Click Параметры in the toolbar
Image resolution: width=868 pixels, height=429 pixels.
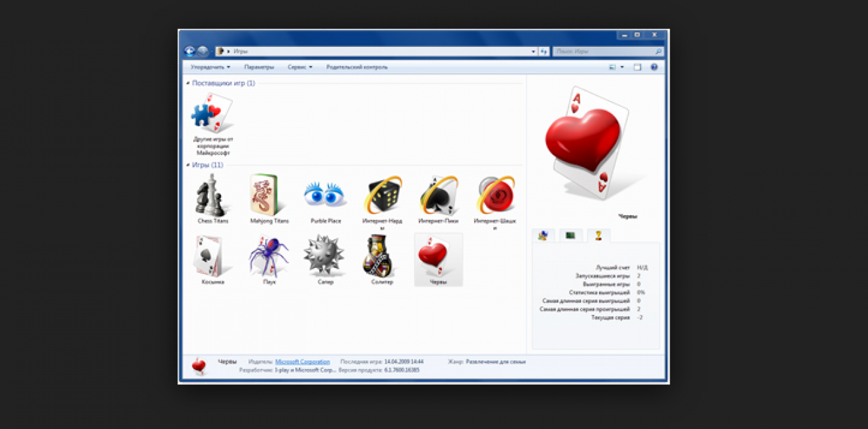[259, 67]
